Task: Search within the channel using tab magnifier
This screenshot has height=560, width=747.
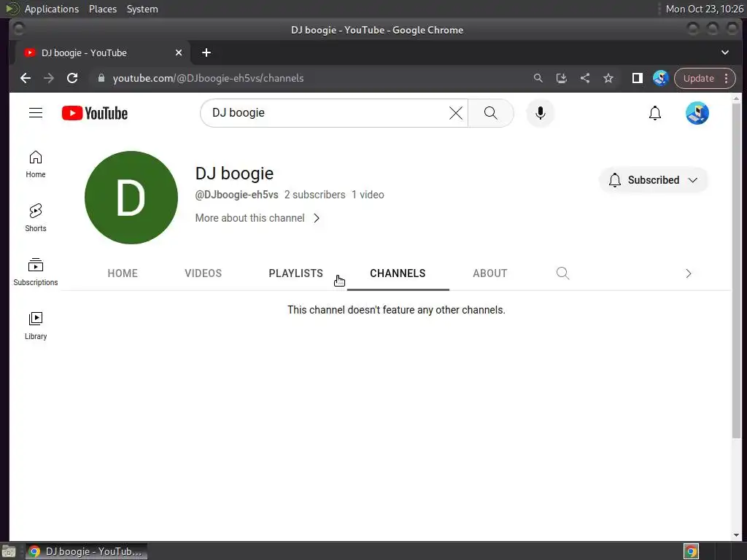Action: click(562, 273)
